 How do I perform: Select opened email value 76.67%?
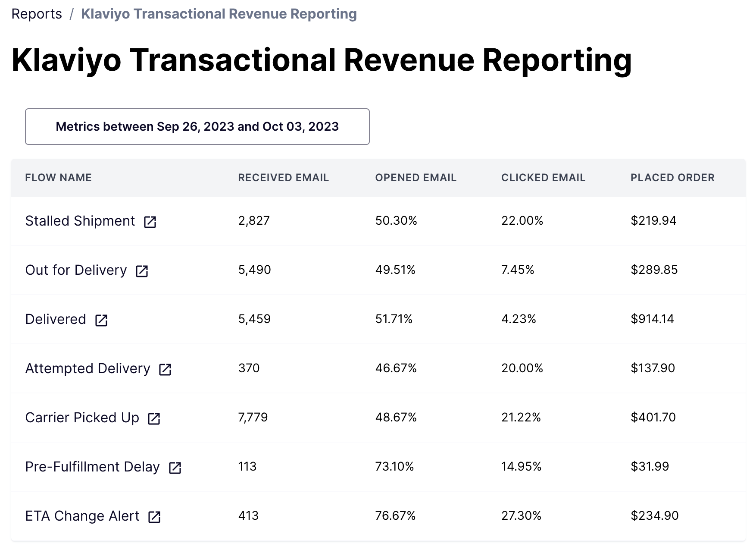pyautogui.click(x=395, y=515)
